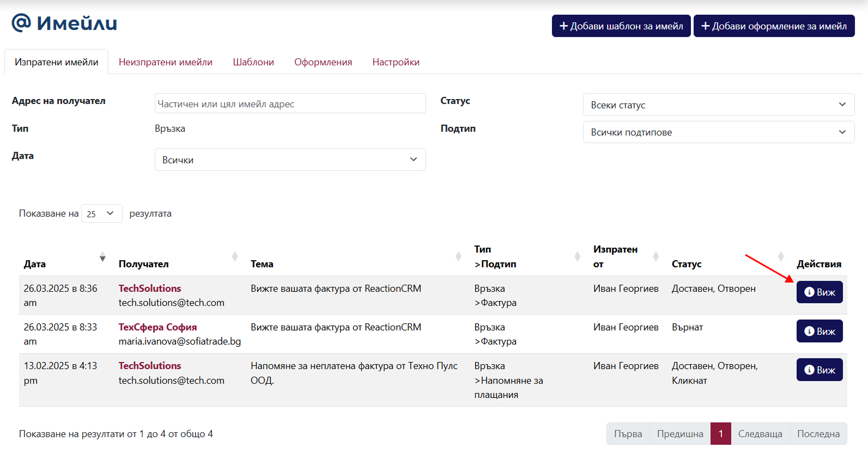
Task: Sort by Изпратен от column icon
Action: click(x=656, y=256)
